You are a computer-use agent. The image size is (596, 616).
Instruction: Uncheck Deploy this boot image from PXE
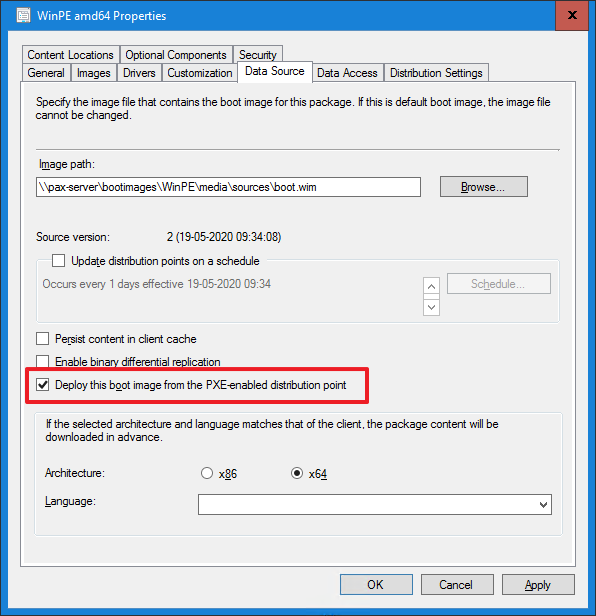pyautogui.click(x=42, y=385)
